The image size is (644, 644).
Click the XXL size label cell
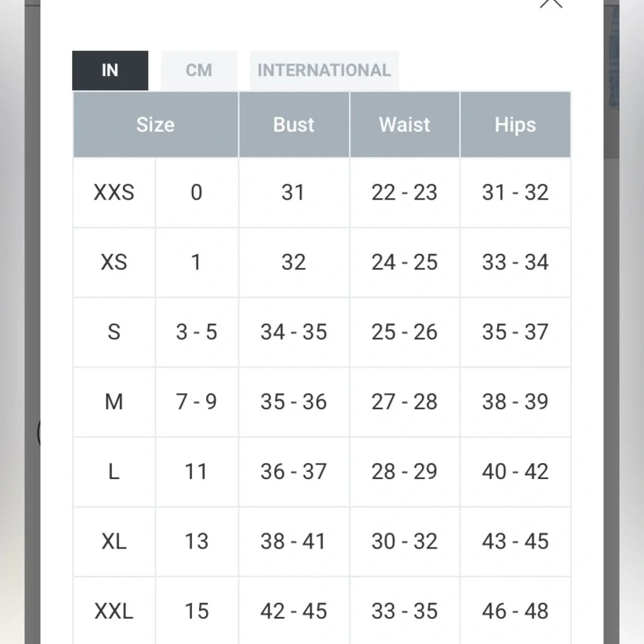(x=114, y=611)
